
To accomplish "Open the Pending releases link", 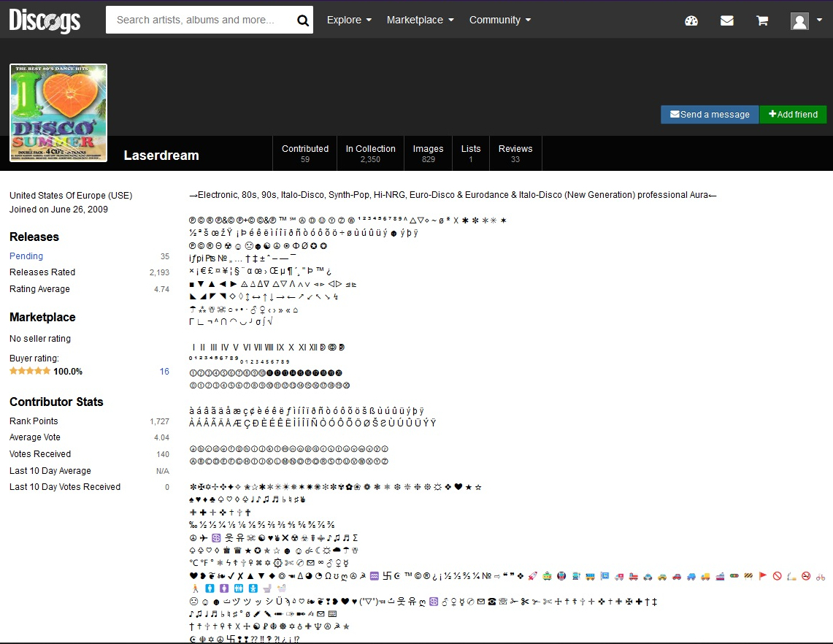I will pos(26,256).
